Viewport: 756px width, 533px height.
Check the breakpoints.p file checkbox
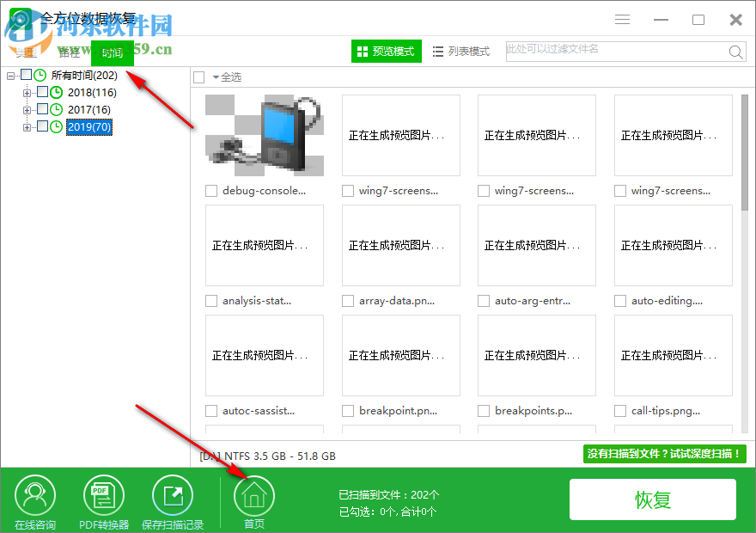point(483,411)
